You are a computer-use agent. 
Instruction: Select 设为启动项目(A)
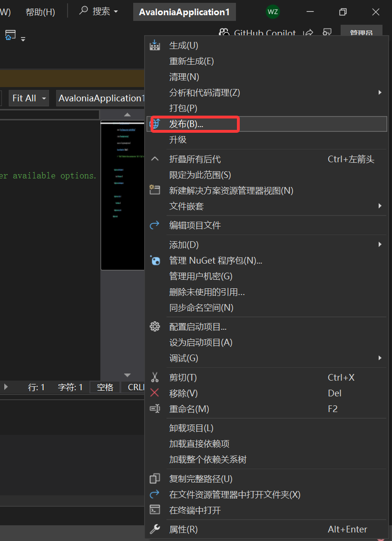266,342
